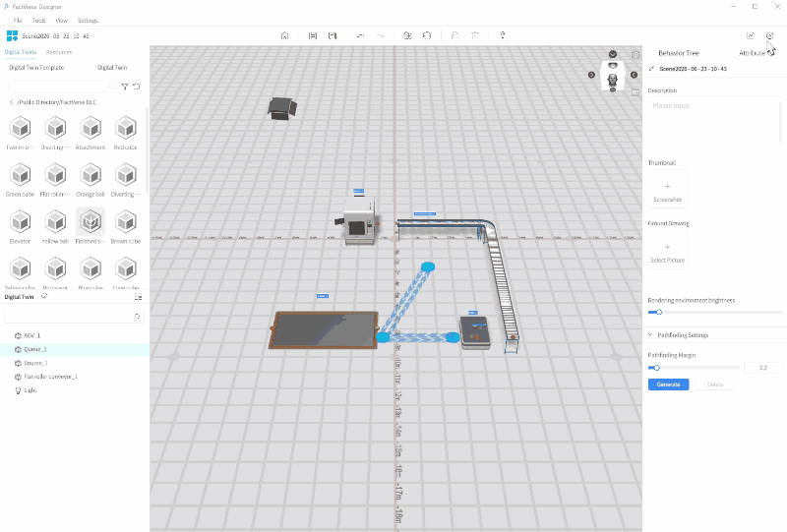
Task: Click the view cube's right arrow button
Action: [x=634, y=75]
